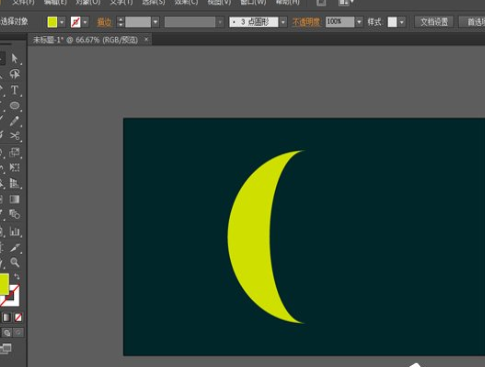Screen dimensions: 485x372
Task: Select the Blend tool
Action: tap(14, 214)
